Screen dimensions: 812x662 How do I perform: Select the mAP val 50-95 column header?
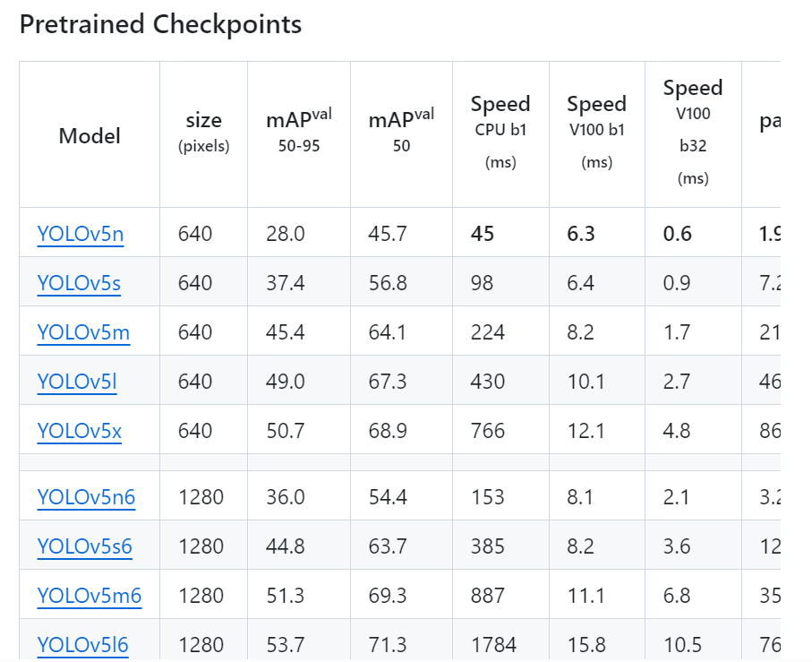pos(299,131)
